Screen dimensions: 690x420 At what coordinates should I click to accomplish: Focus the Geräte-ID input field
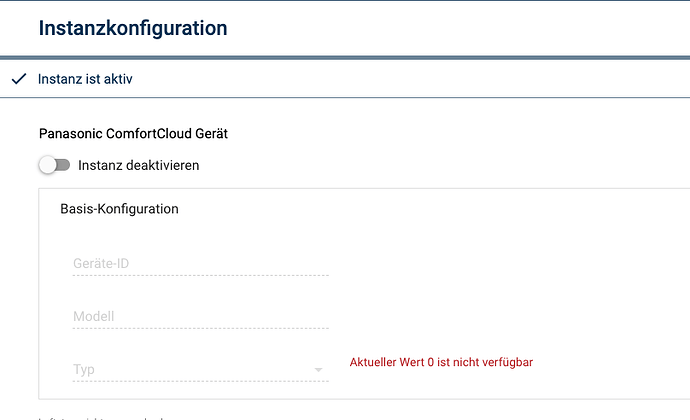pyautogui.click(x=201, y=264)
